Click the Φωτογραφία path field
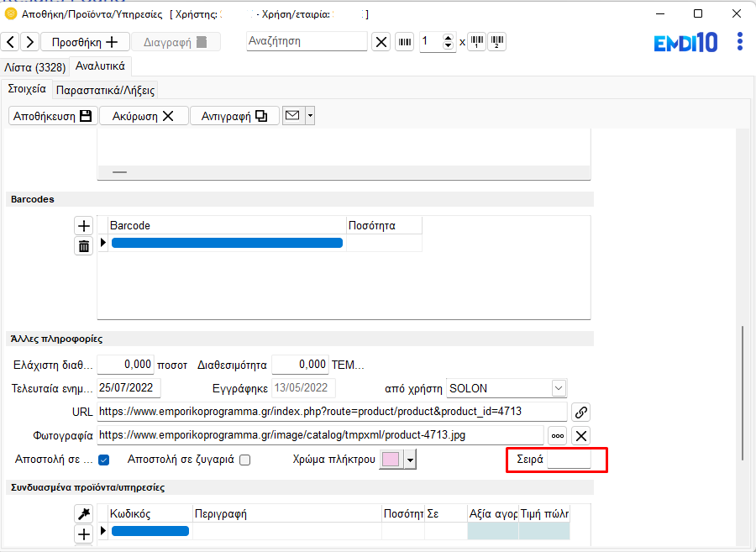 321,435
